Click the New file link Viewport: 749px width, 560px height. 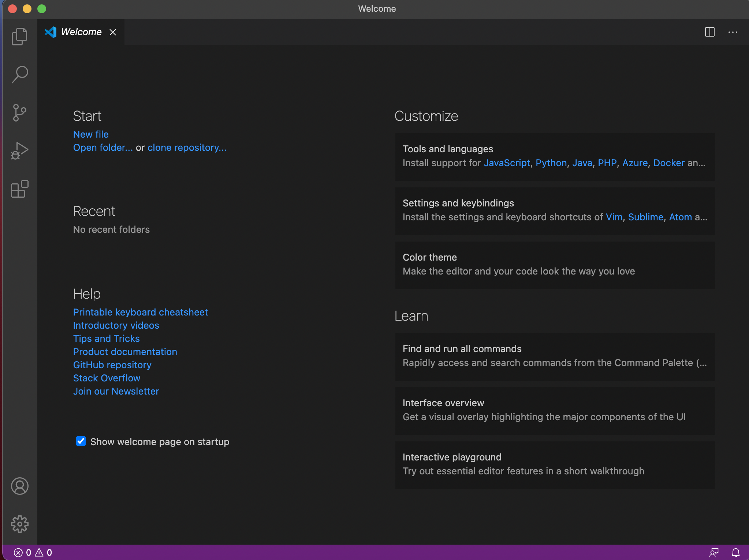[x=91, y=134]
